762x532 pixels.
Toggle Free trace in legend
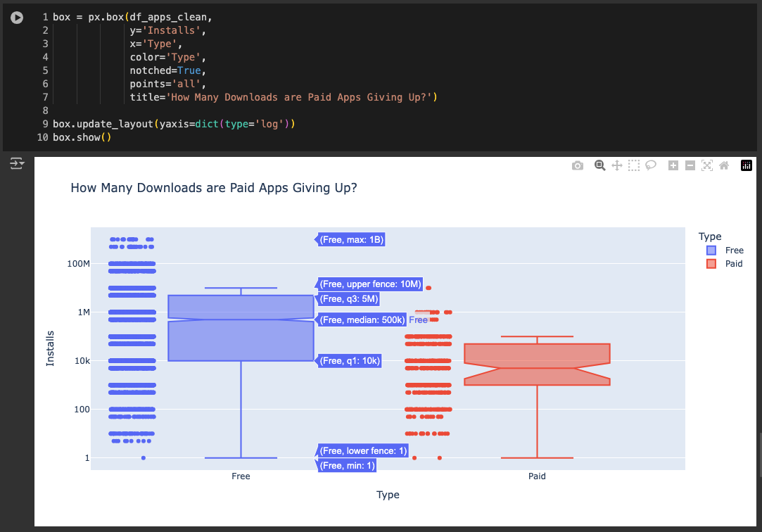click(x=725, y=251)
